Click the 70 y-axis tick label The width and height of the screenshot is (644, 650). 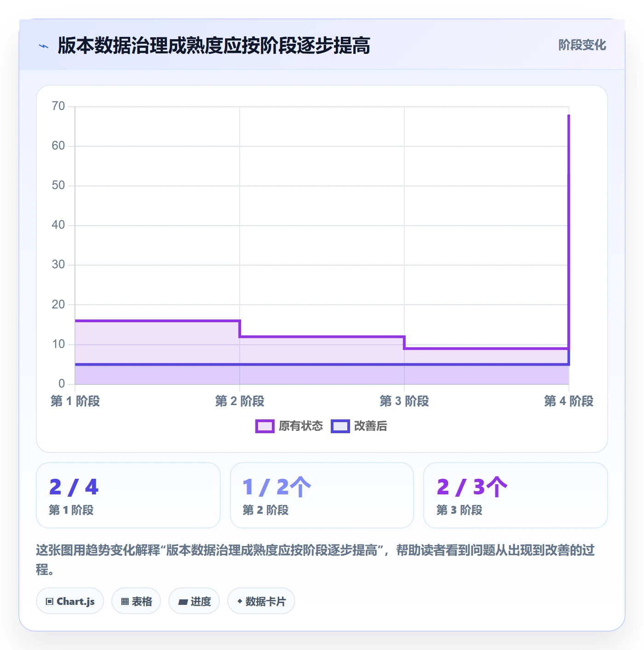tap(58, 106)
